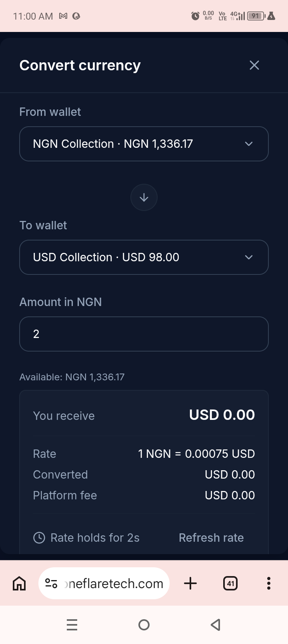Tap the site settings icon in address bar

[51, 583]
